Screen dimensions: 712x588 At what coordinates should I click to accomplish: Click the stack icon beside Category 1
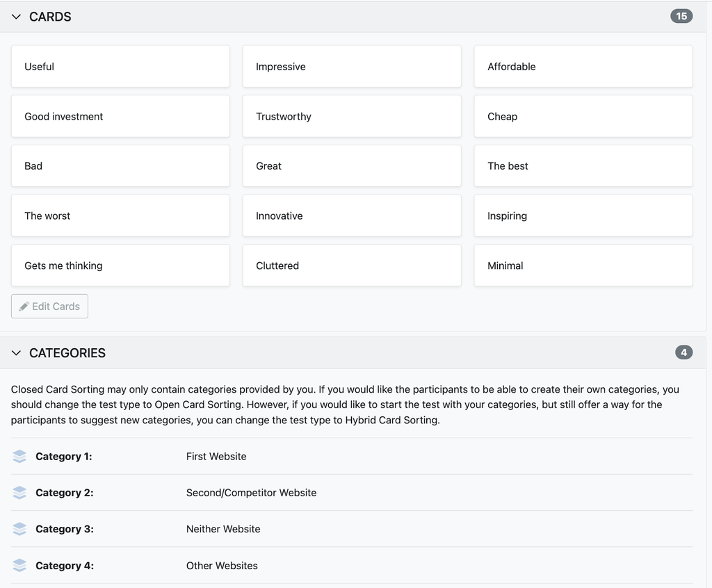tap(19, 456)
